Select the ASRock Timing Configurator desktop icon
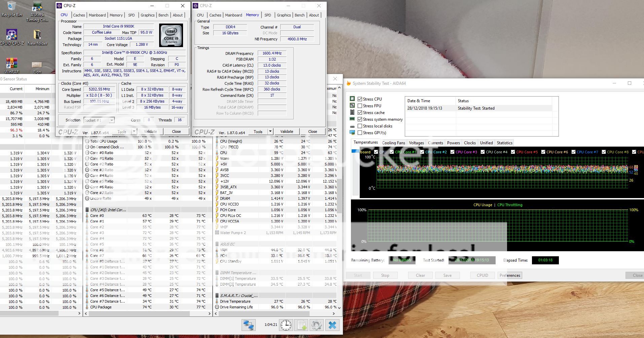Screen dimensions: 644x338 click(37, 12)
